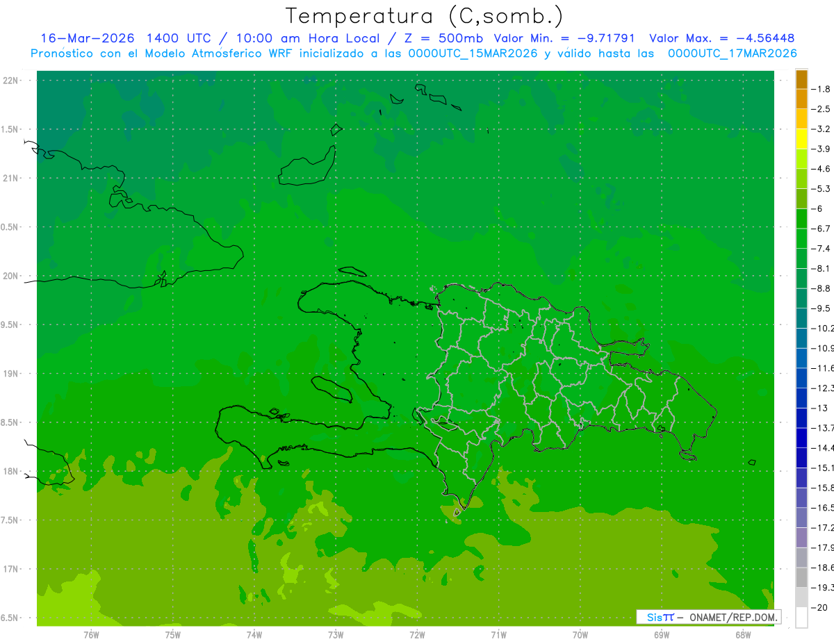Click the '-3.2' legend value
Screen dimensions: 834x644
(821, 129)
